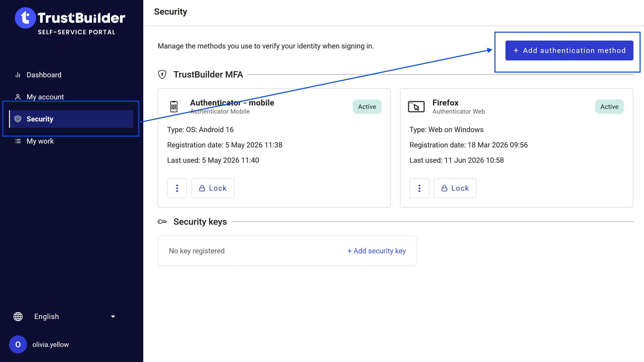
Task: Expand the English language dropdown
Action: (64, 316)
